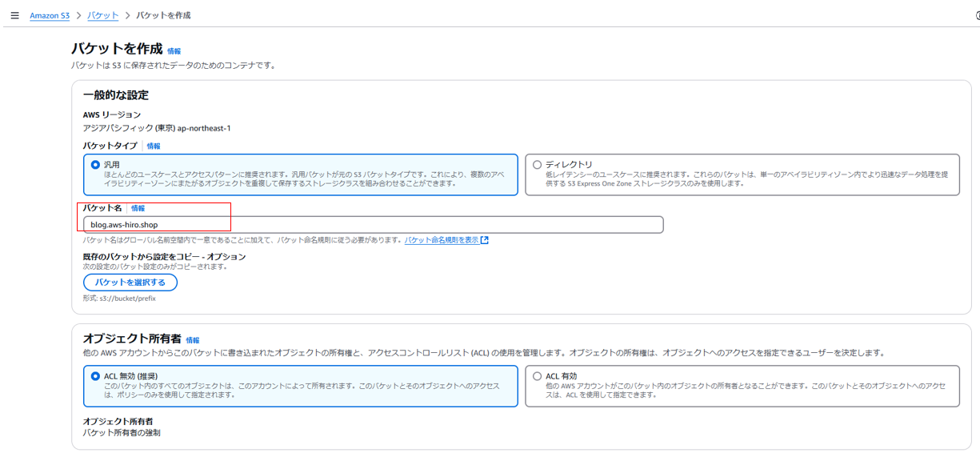
Task: Click the 既存のバケットから設定をコピー - オプション label
Action: [165, 257]
